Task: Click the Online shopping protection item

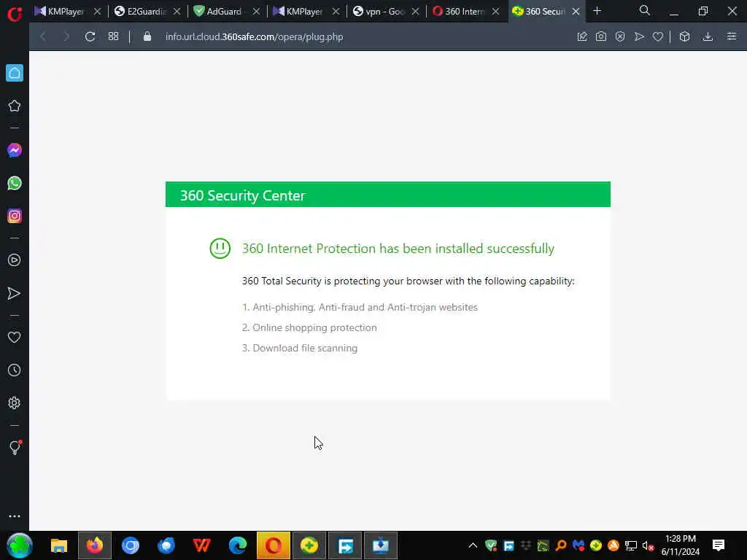Action: [x=309, y=327]
